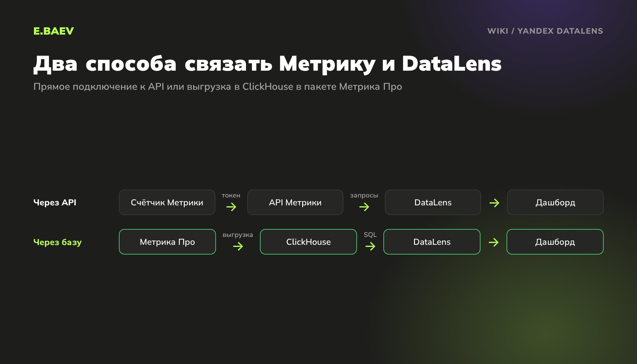The image size is (637, 364).
Task: Select the Дашборд box in the 'Через базу' row
Action: 555,242
